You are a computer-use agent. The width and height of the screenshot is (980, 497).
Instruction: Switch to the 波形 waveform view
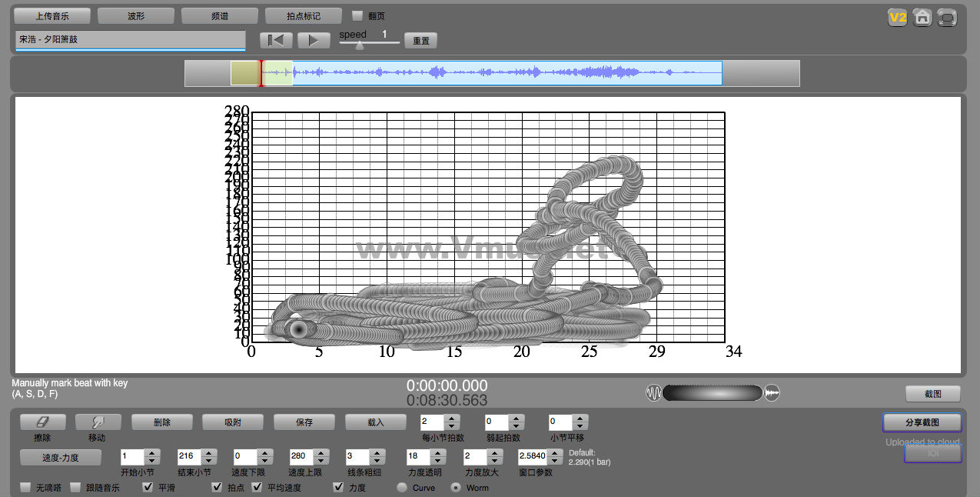coord(135,15)
